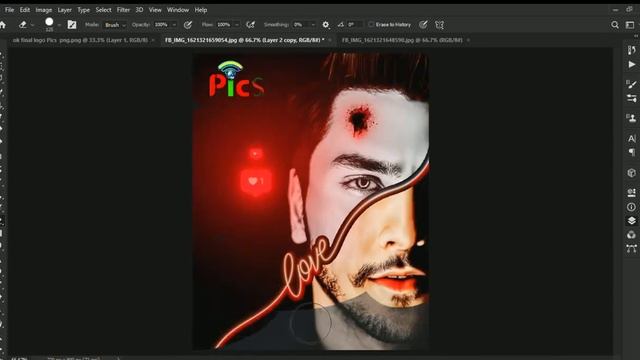640x360 pixels.
Task: Open the Brushes panel icon
Action: (631, 84)
